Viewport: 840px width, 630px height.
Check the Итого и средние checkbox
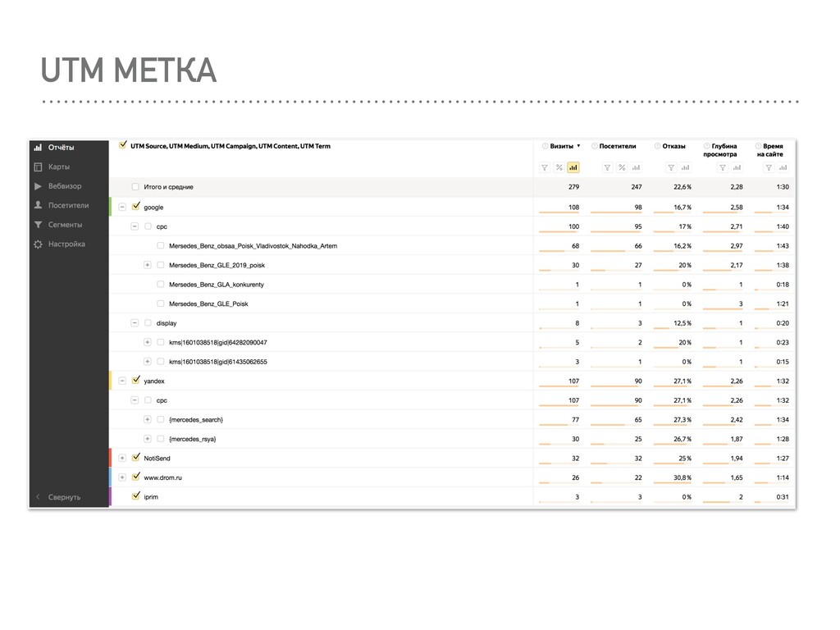135,187
